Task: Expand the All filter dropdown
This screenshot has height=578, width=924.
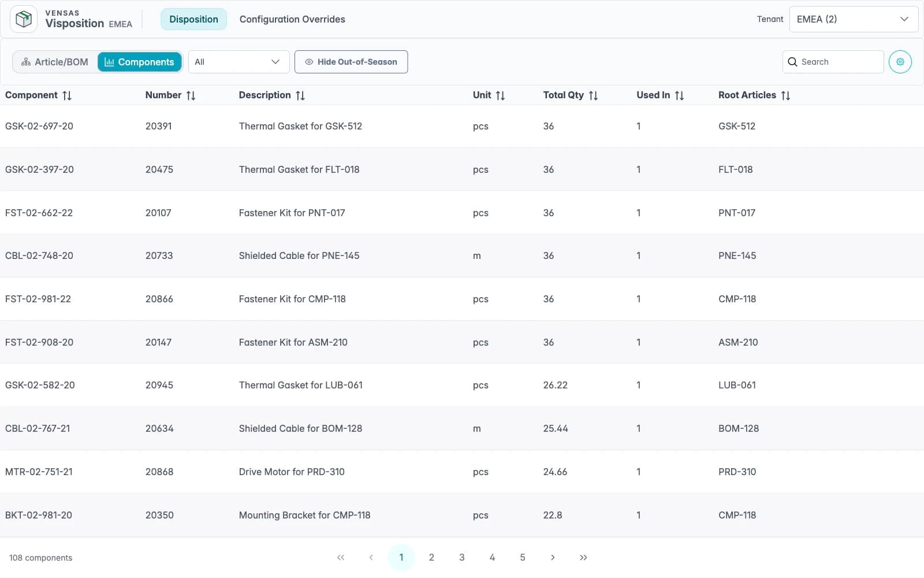Action: 239,62
